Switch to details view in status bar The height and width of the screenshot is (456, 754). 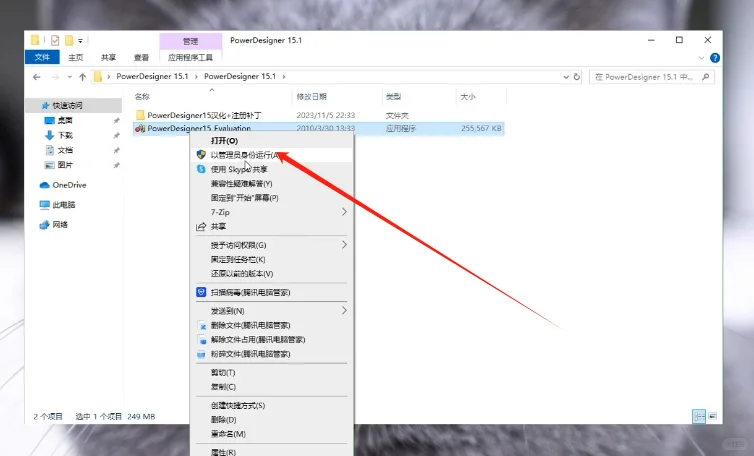click(699, 416)
